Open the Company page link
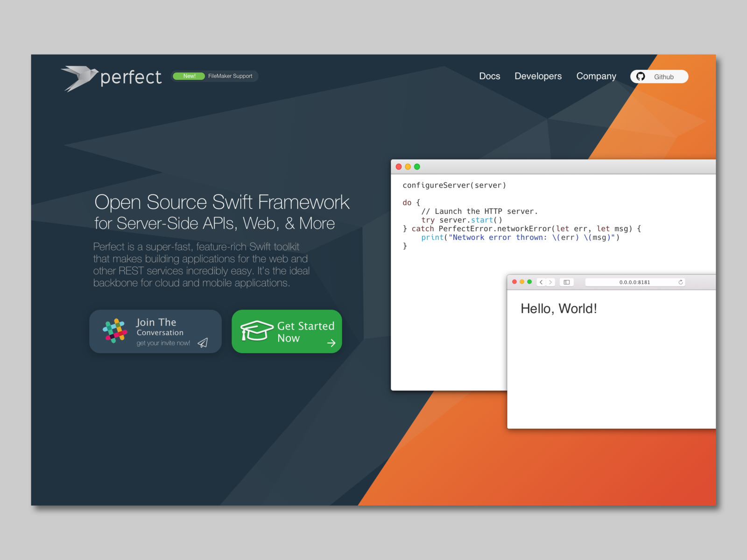The width and height of the screenshot is (747, 560). pyautogui.click(x=596, y=76)
